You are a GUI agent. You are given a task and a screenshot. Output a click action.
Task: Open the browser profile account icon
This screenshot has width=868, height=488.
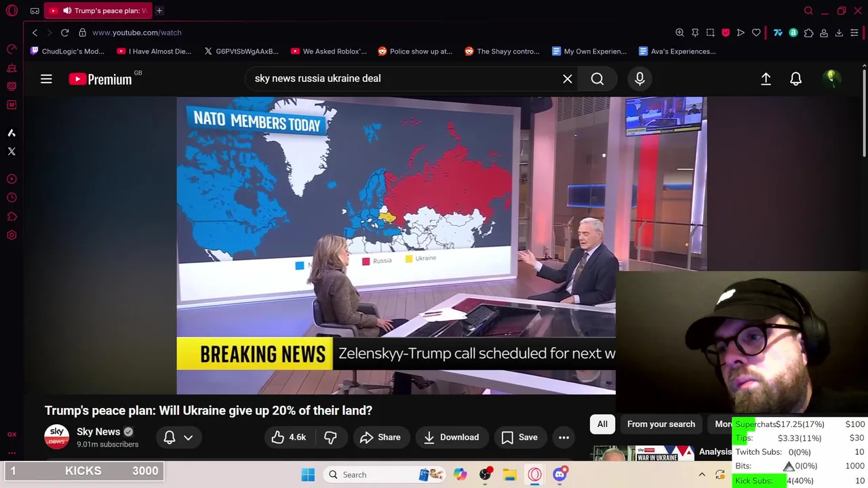pyautogui.click(x=824, y=33)
